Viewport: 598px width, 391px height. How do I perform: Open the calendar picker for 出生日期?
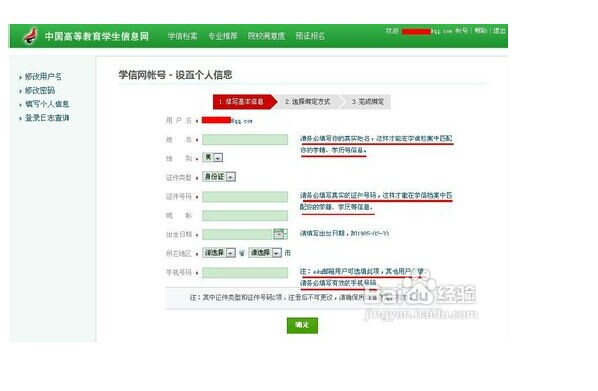point(280,234)
